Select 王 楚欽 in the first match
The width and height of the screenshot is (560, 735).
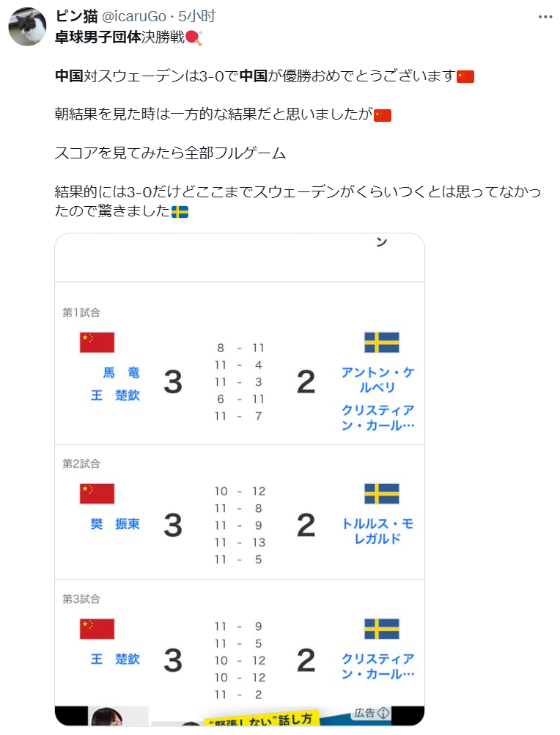click(115, 395)
